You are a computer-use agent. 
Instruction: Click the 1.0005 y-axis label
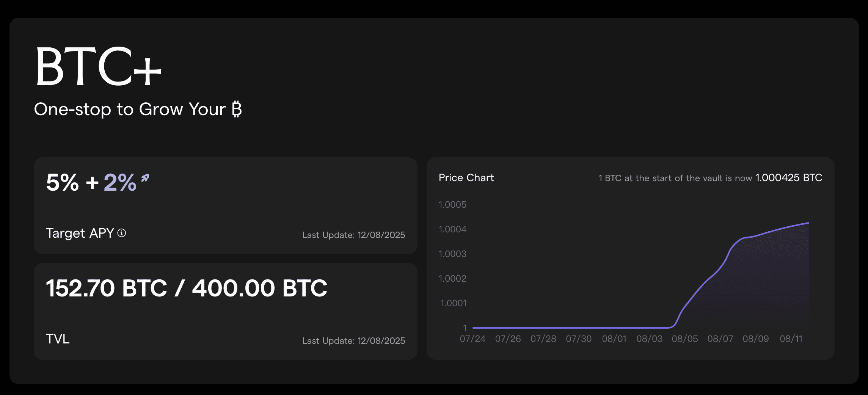(x=452, y=205)
